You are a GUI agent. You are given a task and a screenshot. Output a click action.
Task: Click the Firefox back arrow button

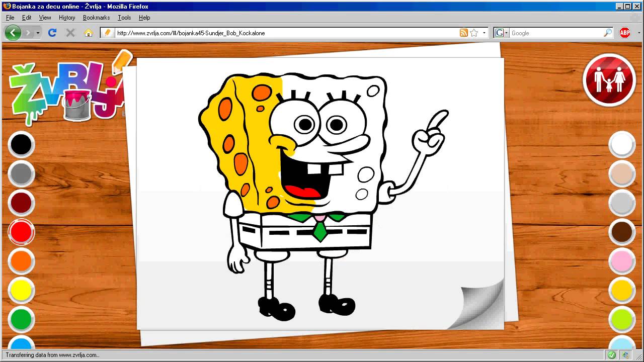[13, 33]
